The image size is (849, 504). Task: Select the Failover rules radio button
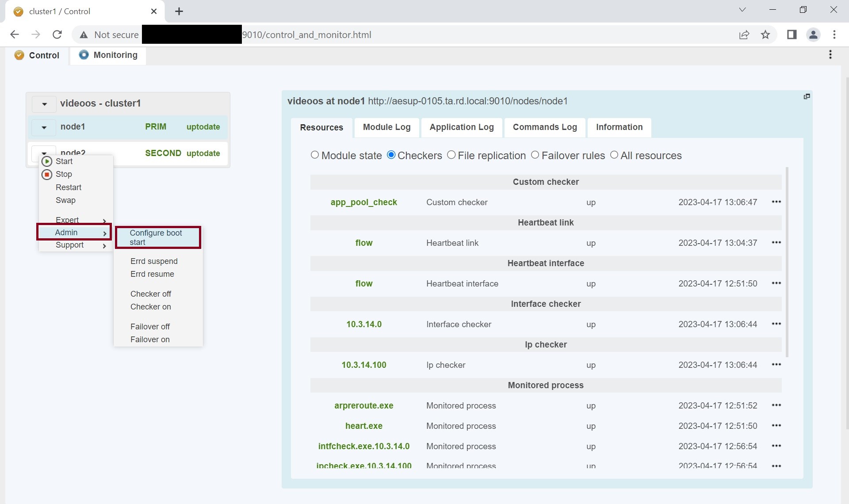535,155
